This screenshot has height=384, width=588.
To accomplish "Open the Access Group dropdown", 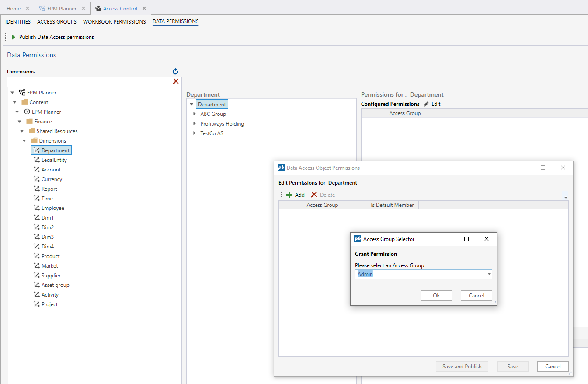I will click(x=489, y=274).
